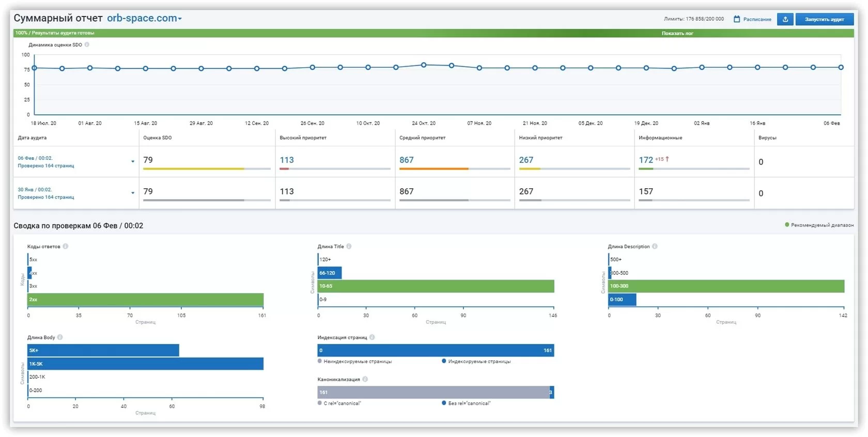The height and width of the screenshot is (437, 868).
Task: Click the Вирусы column header
Action: click(x=767, y=138)
